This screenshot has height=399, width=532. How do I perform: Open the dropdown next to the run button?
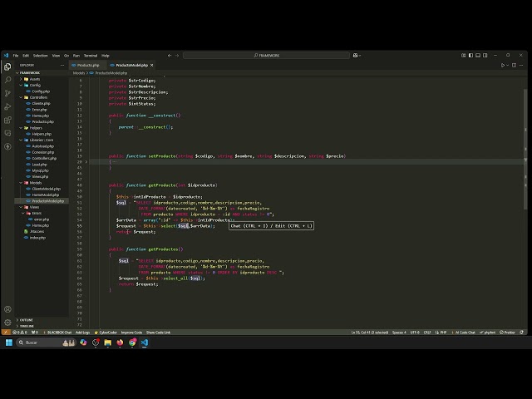click(508, 65)
